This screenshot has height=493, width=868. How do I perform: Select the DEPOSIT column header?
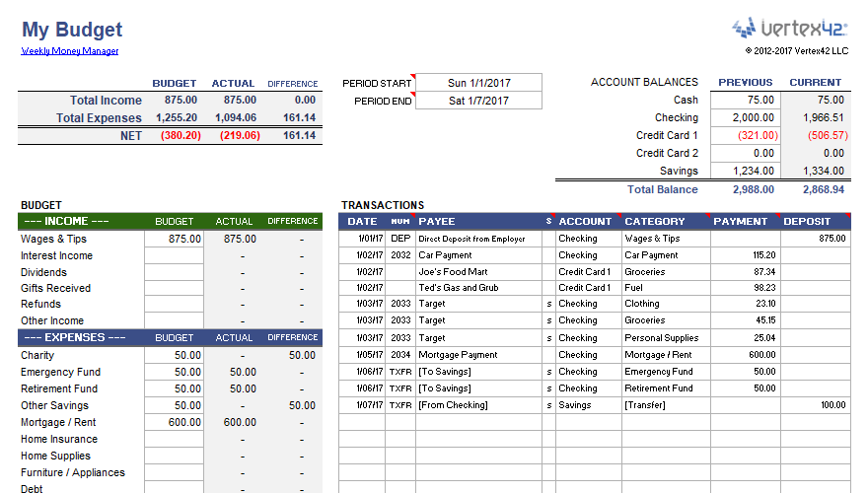click(x=814, y=222)
